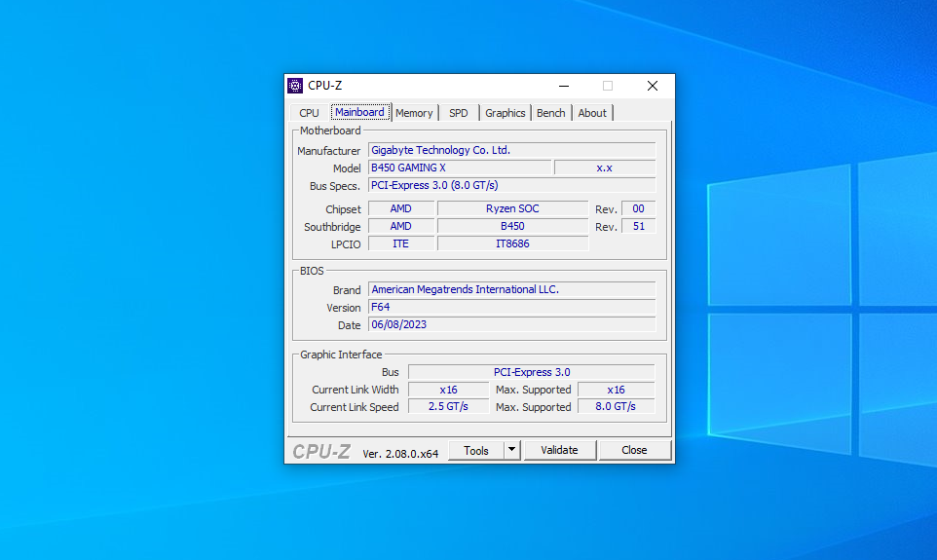Click the chipset Rev. value 00
The image size is (937, 560).
coord(638,208)
